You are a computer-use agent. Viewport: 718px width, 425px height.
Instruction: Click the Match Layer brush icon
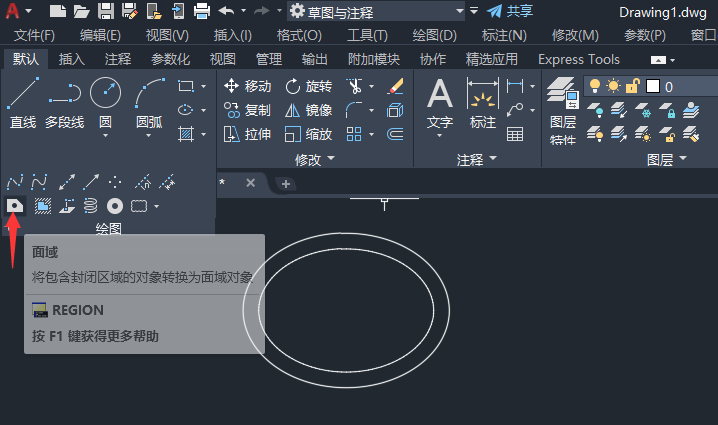691,134
